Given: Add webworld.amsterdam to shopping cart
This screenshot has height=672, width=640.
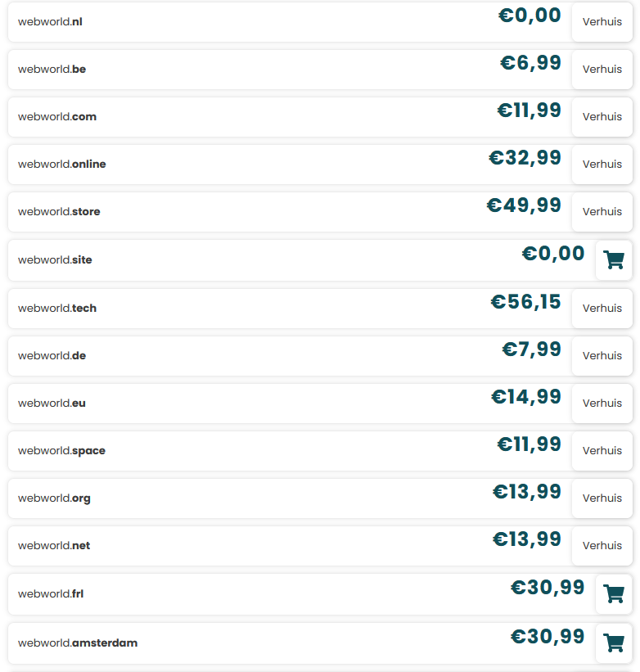Looking at the screenshot, I should tap(614, 643).
